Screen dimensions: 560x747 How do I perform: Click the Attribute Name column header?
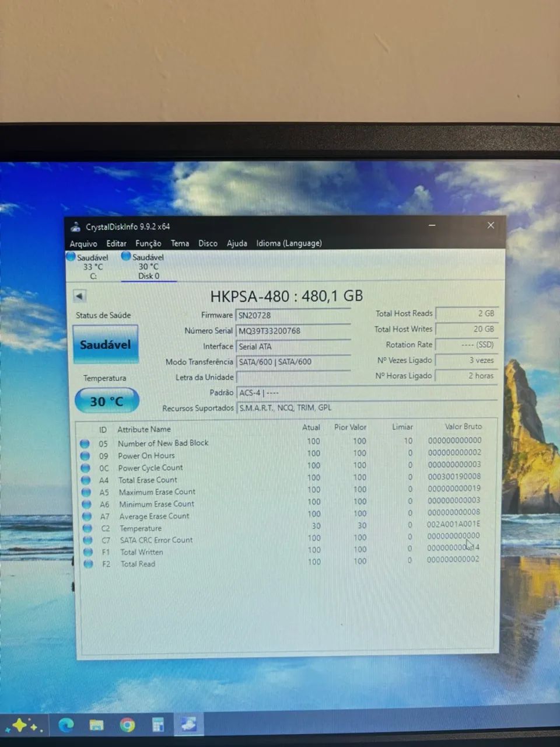143,430
